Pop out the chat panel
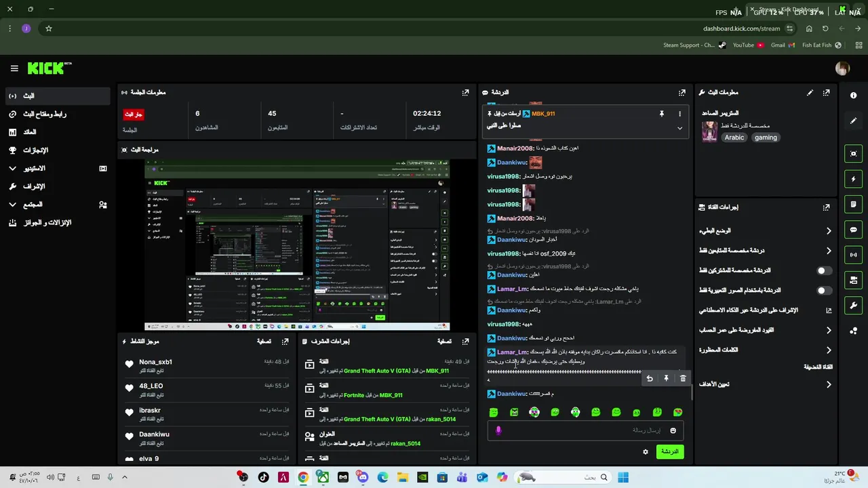Screen dimensions: 868x488 point(682,92)
